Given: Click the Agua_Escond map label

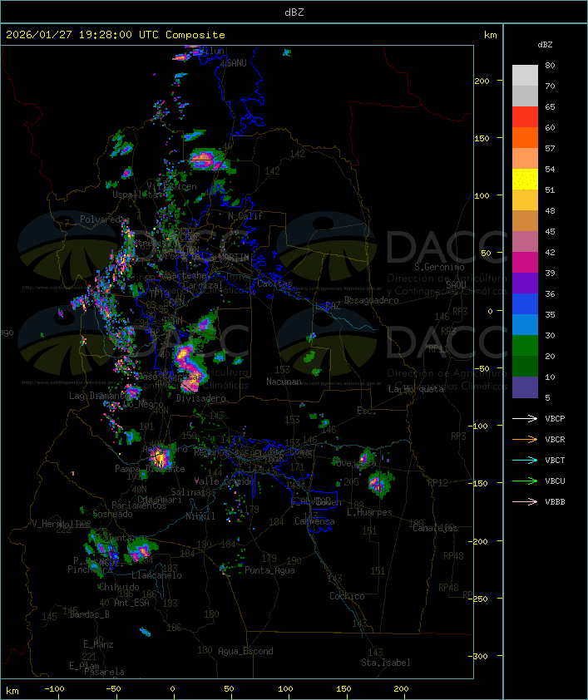Looking at the screenshot, I should point(245,651).
